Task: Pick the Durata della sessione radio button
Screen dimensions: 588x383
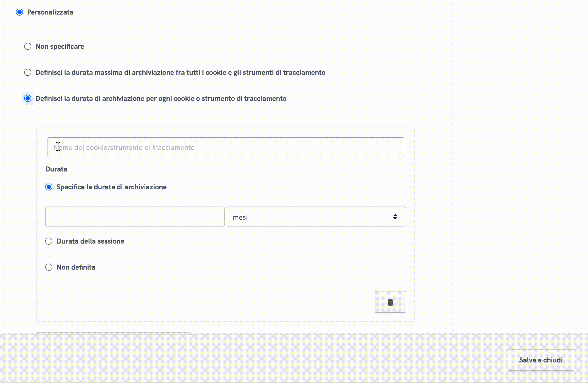Action: 49,241
